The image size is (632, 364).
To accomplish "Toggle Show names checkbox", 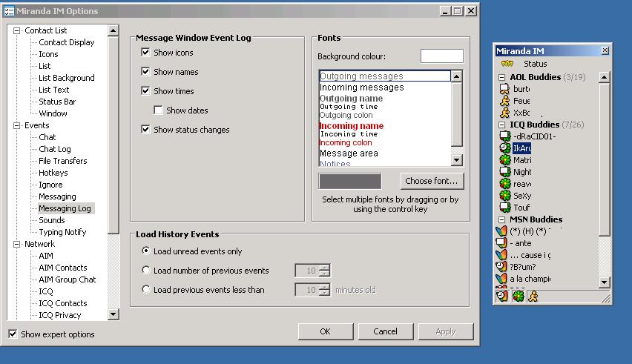I will pos(145,72).
